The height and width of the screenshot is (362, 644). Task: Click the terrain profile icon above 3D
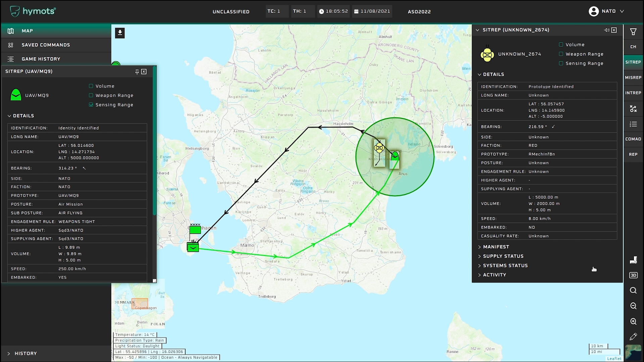tap(633, 260)
